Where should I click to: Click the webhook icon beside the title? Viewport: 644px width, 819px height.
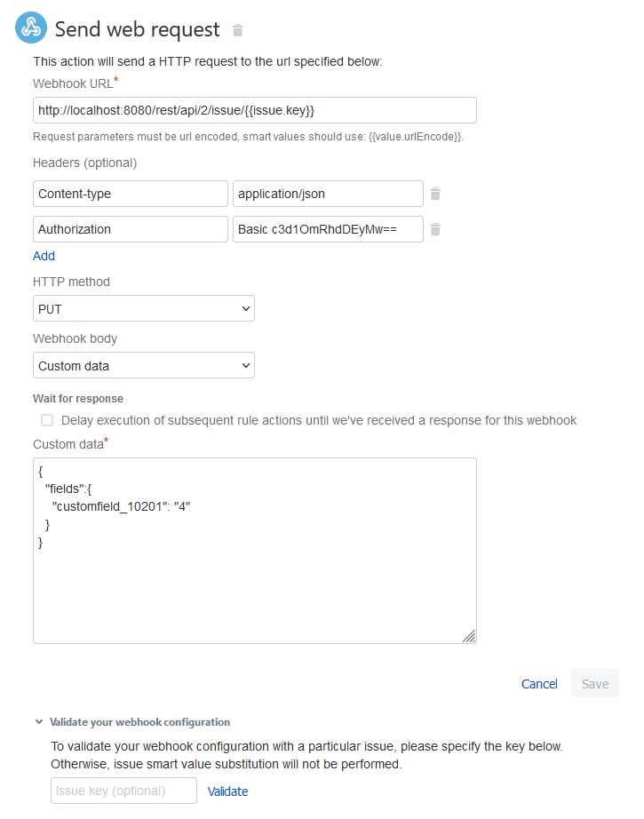coord(31,28)
